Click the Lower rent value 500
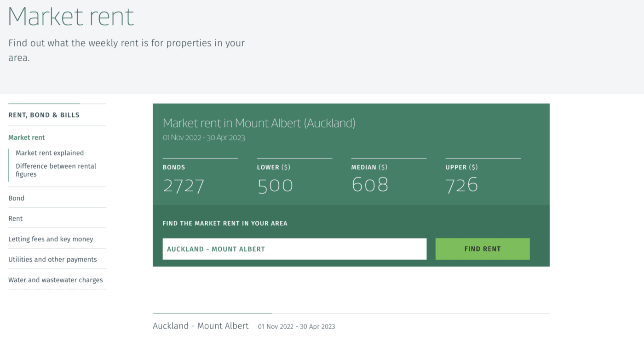This screenshot has height=342, width=644. pyautogui.click(x=275, y=186)
